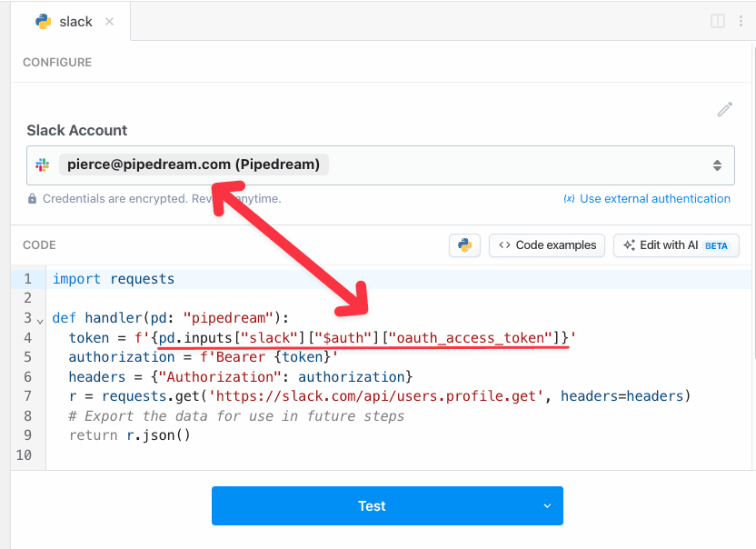Screen dimensions: 756x549
Task: Click the 'import requests' code line
Action: [114, 279]
